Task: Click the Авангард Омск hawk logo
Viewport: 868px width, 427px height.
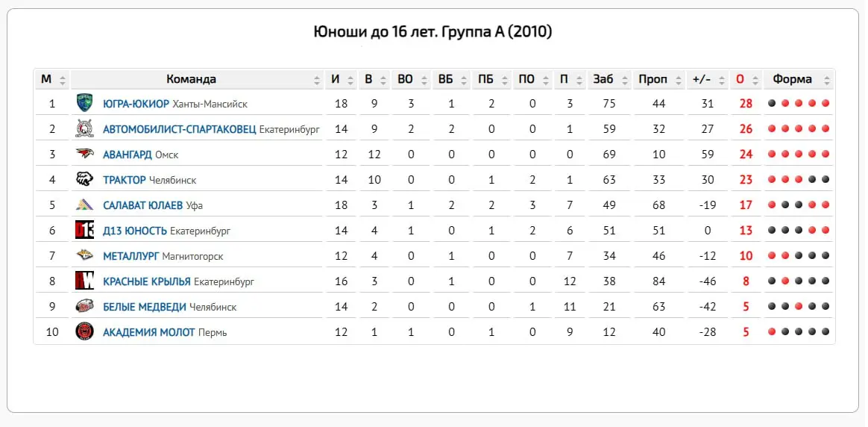Action: pos(84,154)
